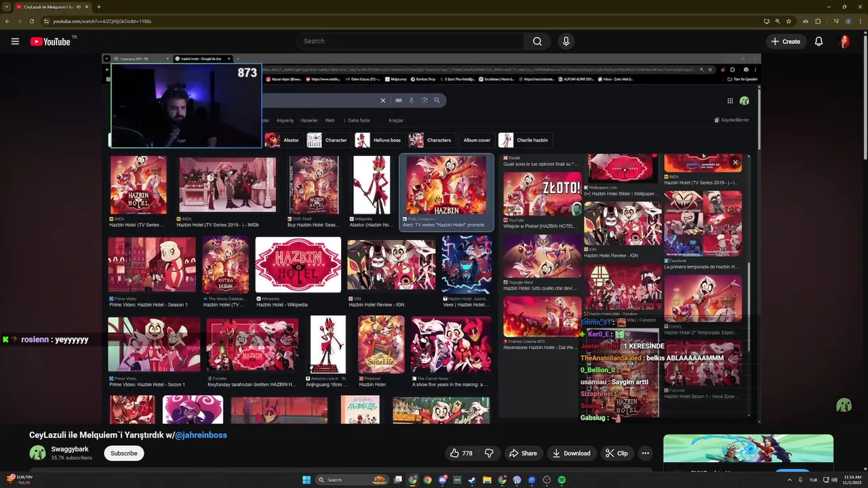The image size is (868, 488).
Task: Click the webcam overlay showing 873
Action: [186, 106]
